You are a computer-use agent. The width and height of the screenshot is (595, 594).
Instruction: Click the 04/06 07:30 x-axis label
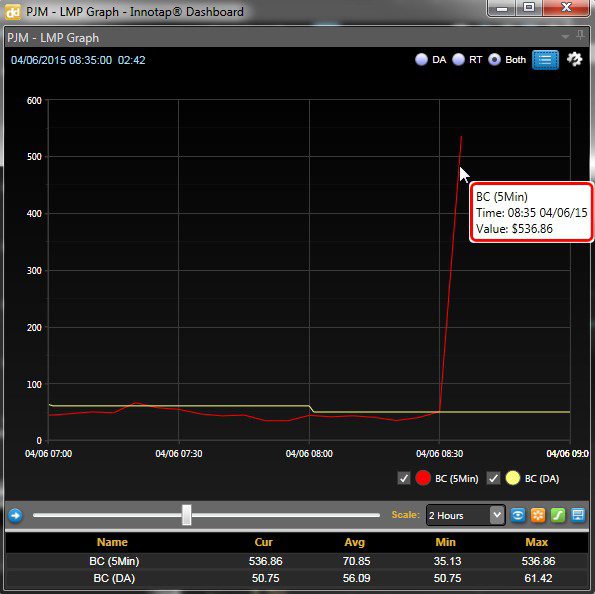(x=179, y=454)
